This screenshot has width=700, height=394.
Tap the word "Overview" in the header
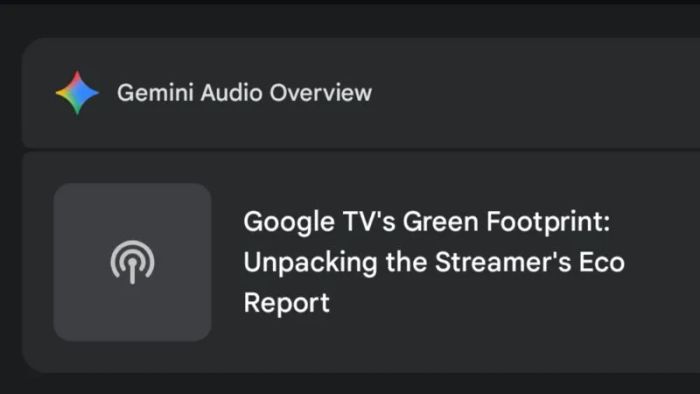click(321, 93)
